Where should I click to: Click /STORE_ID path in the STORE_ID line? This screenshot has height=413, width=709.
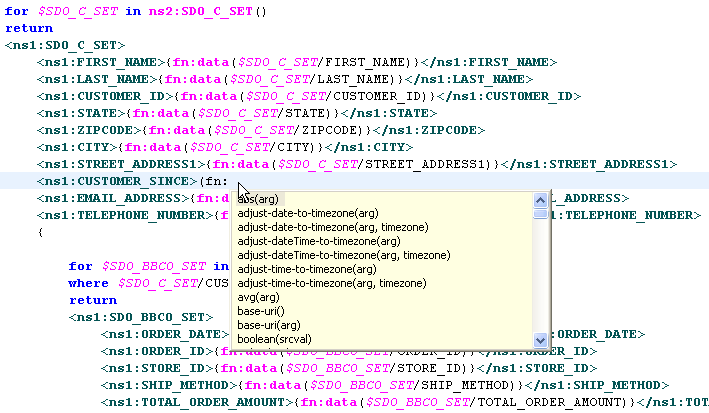click(423, 369)
